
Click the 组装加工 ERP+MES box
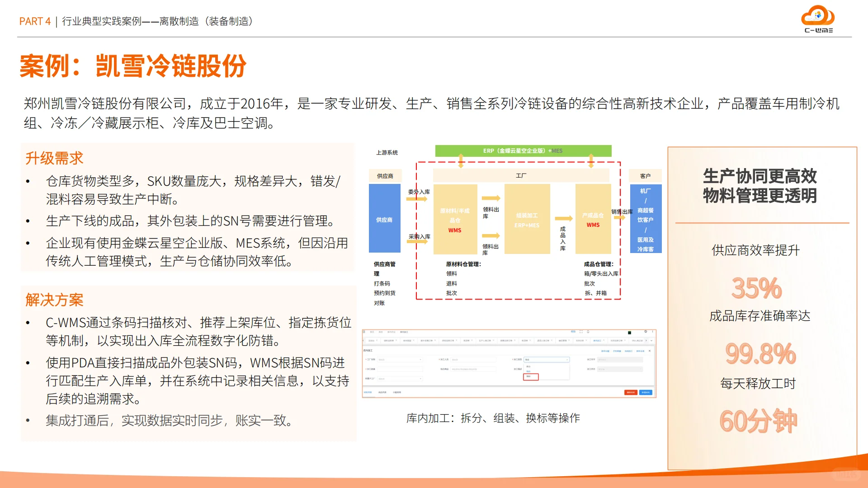[x=527, y=219]
